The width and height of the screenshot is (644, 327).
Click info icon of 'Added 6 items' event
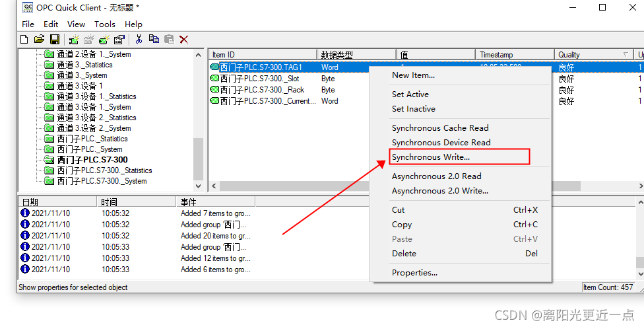(x=25, y=269)
